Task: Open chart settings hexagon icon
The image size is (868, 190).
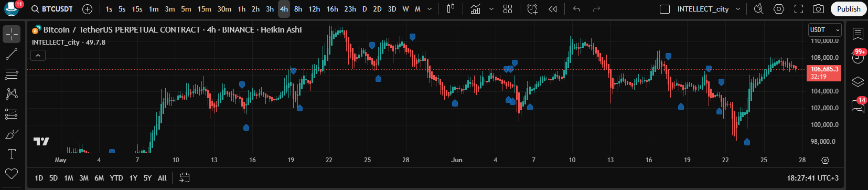Action: (779, 9)
